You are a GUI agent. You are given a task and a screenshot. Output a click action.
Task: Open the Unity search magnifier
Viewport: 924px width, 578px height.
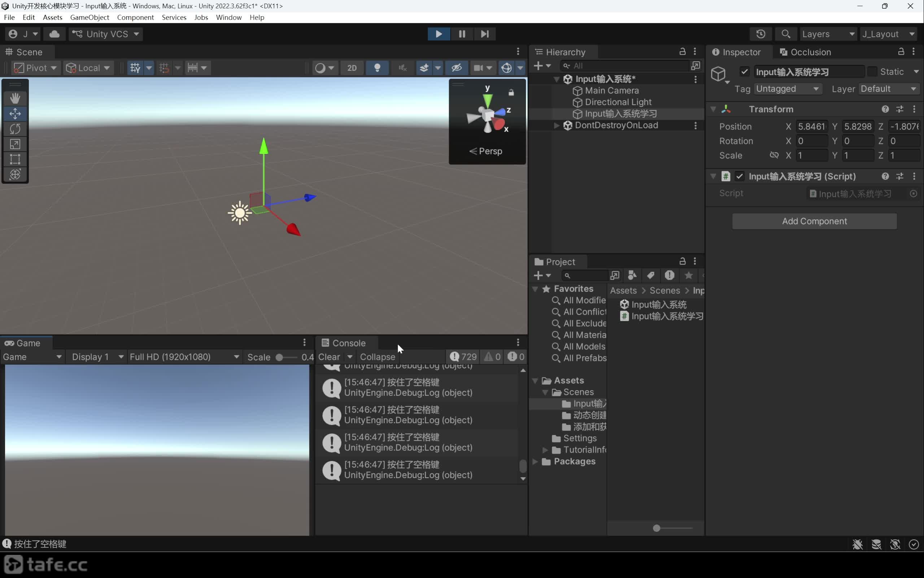(785, 34)
